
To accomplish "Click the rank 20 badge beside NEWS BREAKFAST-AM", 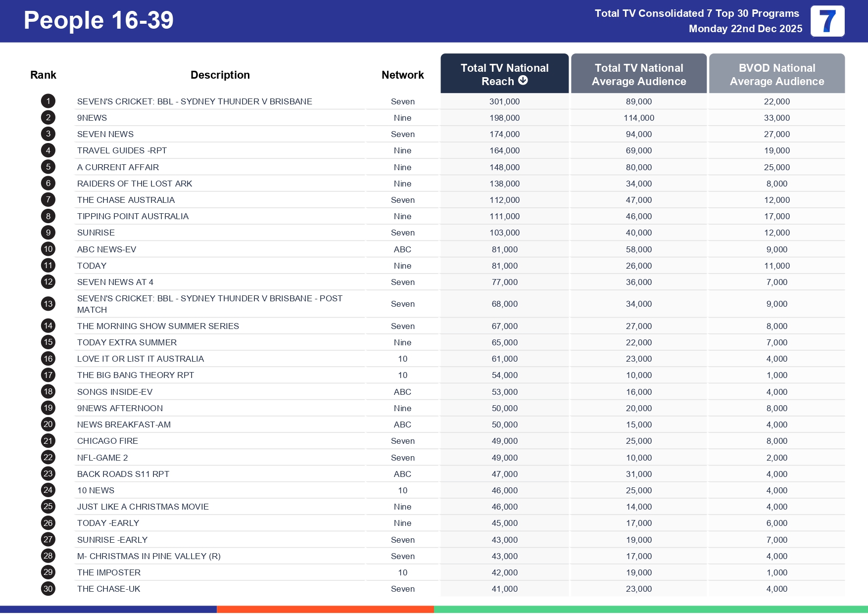I will point(48,424).
